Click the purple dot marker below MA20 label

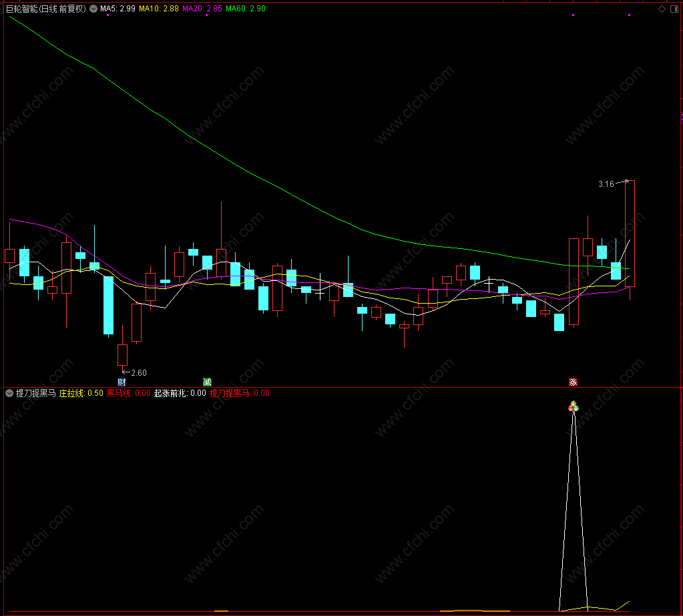[206, 15]
